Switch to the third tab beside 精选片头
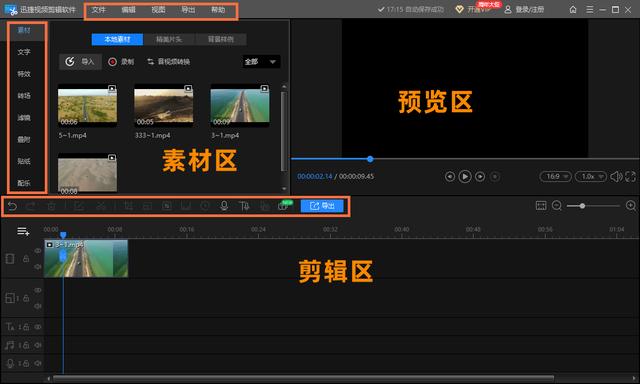The width and height of the screenshot is (640, 384). tap(221, 39)
